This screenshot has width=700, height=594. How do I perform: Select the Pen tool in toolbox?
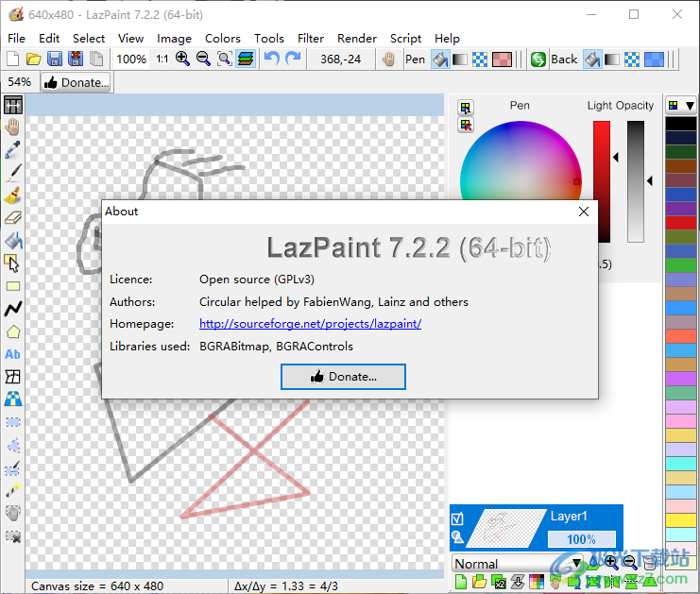coord(13,173)
